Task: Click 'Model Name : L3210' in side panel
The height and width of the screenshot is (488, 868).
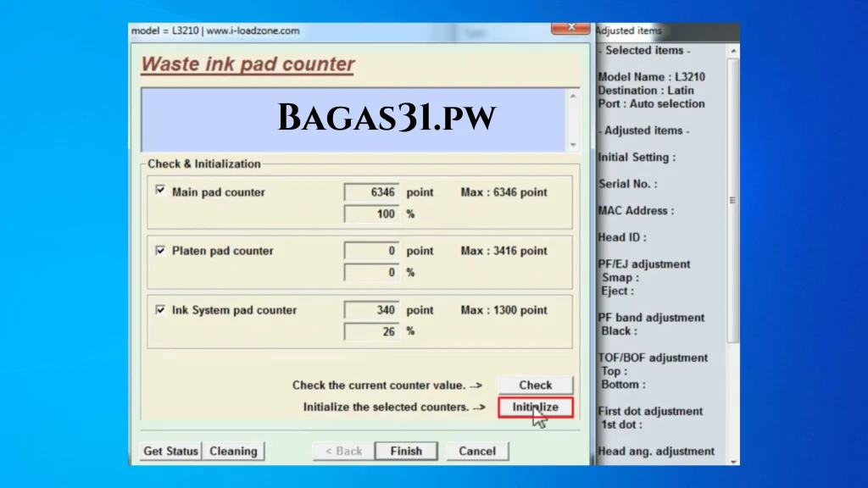Action: click(652, 77)
